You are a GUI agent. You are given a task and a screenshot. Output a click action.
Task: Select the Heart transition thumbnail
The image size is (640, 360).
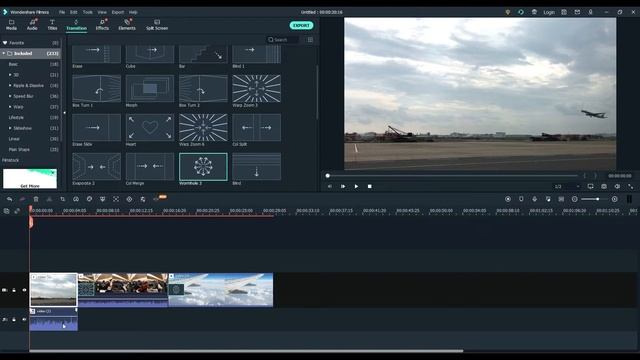[x=150, y=127]
